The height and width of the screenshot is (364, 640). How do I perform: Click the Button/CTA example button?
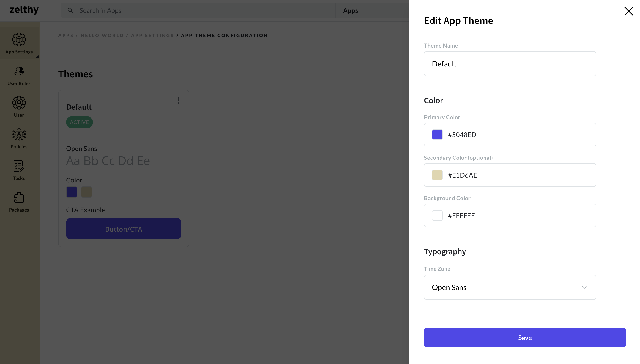pyautogui.click(x=124, y=229)
